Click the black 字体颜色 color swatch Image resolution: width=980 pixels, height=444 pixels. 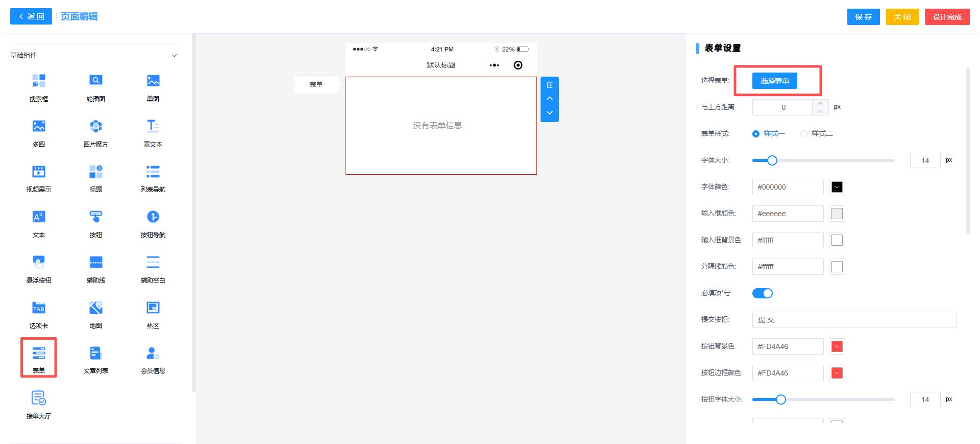pyautogui.click(x=837, y=187)
